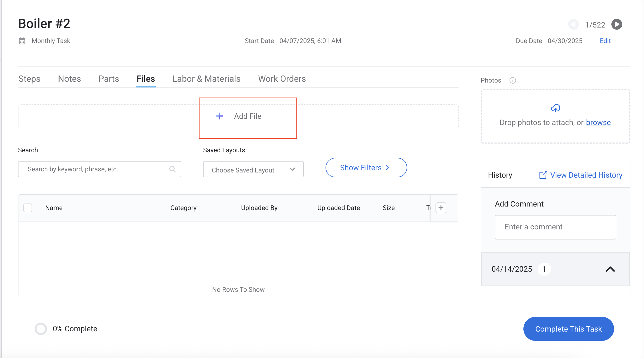The image size is (644, 358).
Task: Click the cloud upload icon
Action: coord(555,108)
